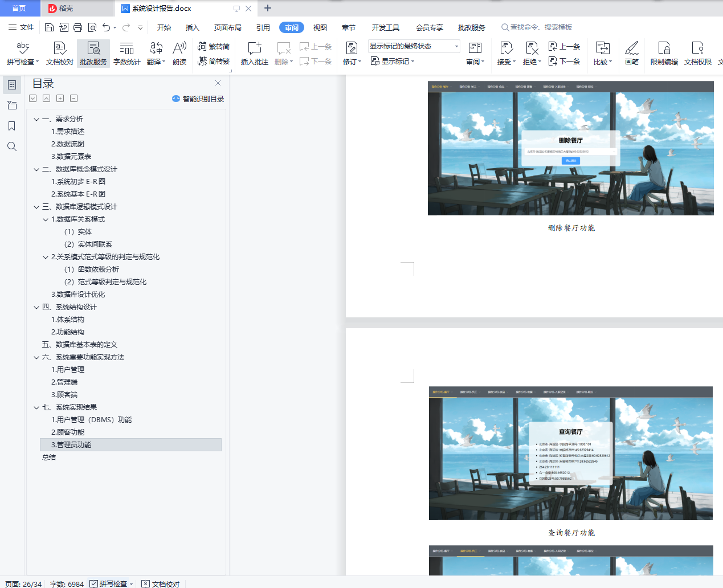Jump to 2.顾客功能 in outline
This screenshot has width=723, height=588.
[68, 432]
